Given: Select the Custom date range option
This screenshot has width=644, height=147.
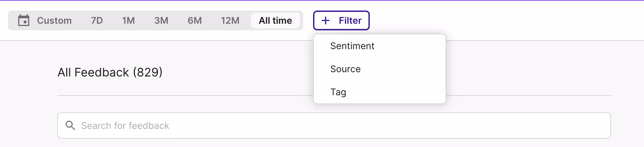Looking at the screenshot, I should (45, 20).
